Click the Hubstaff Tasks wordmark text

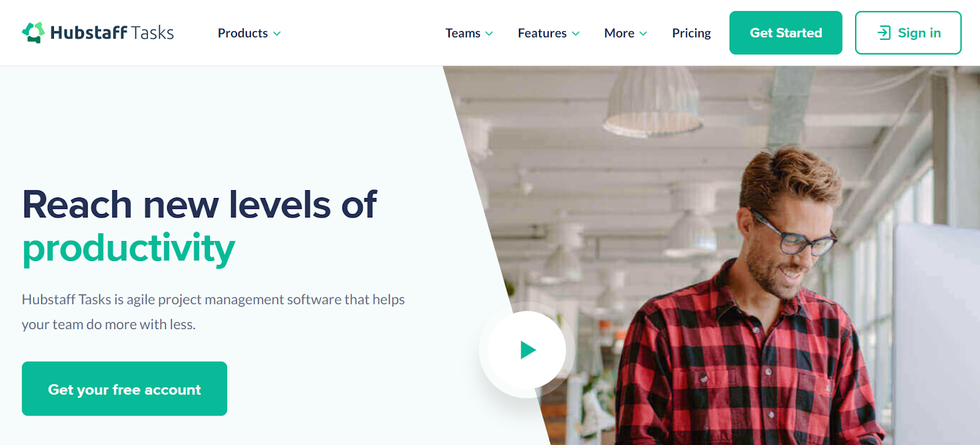click(112, 32)
